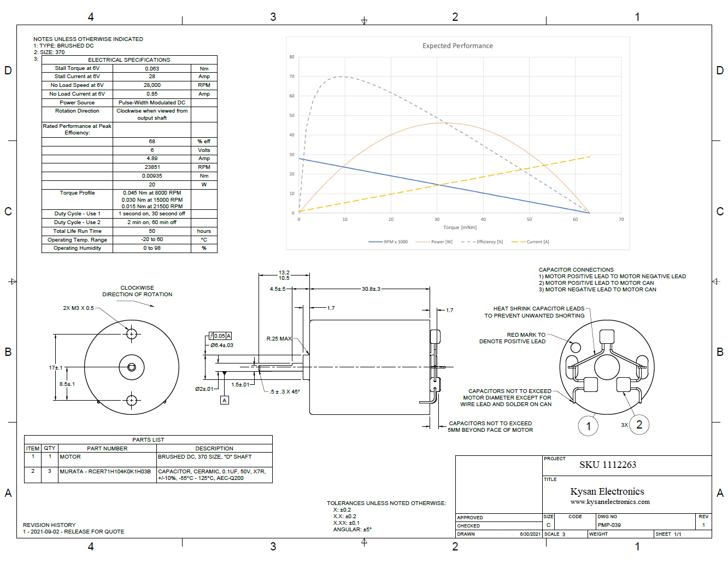Click the item balloon numbered 2
This screenshot has width=728, height=563.
pyautogui.click(x=639, y=424)
